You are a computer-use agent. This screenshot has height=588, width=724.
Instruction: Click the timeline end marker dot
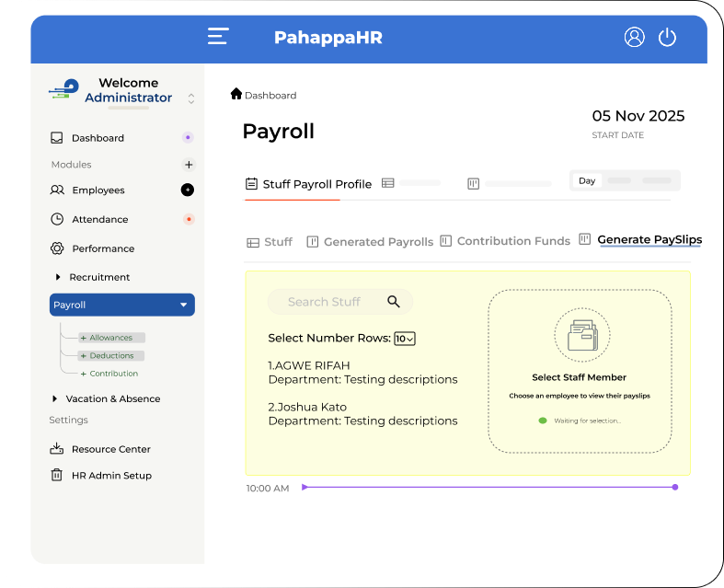click(675, 487)
